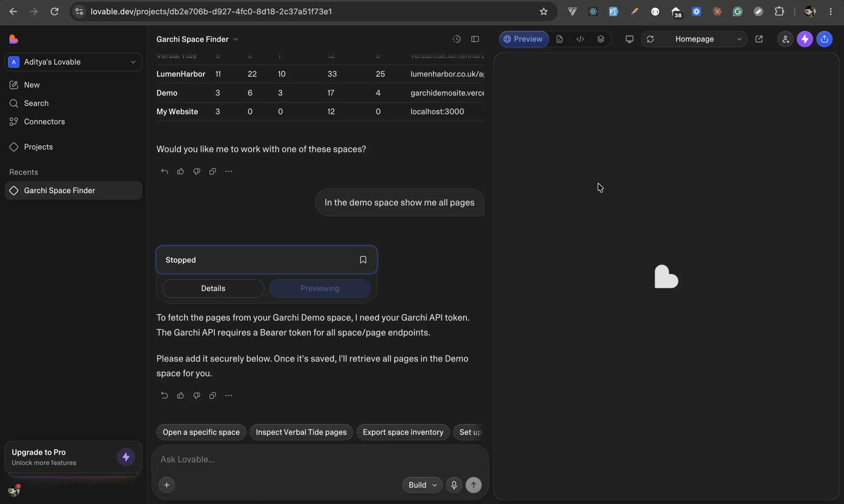844x504 pixels.
Task: Click the blue publish share icon
Action: [825, 39]
